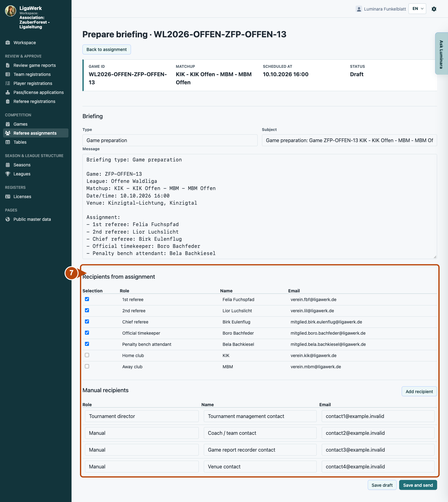Click the Referee registrations clipboard icon
The width and height of the screenshot is (448, 502).
click(8, 101)
